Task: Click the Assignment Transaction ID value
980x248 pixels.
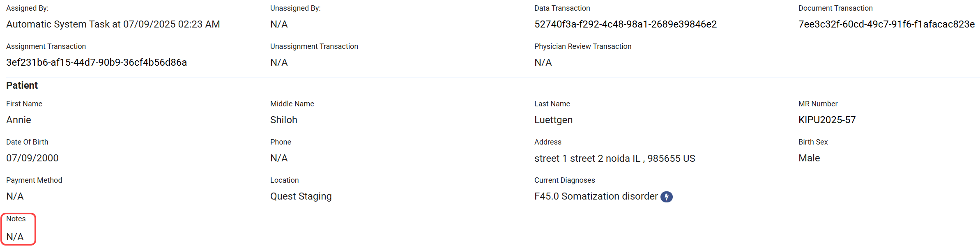Action: 97,62
